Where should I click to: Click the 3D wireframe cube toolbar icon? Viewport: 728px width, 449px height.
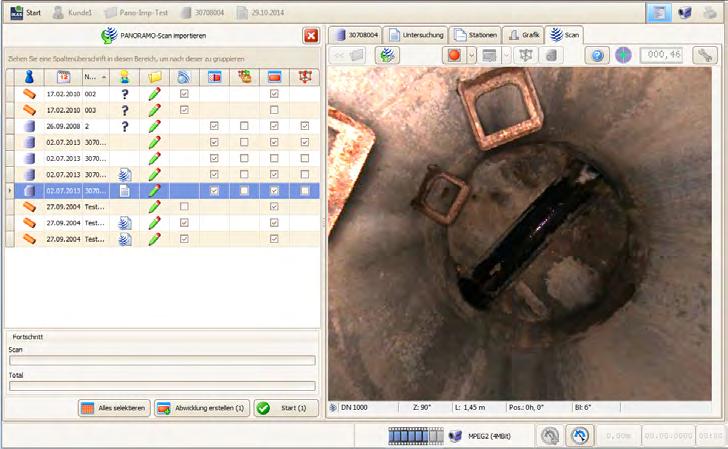pyautogui.click(x=525, y=55)
